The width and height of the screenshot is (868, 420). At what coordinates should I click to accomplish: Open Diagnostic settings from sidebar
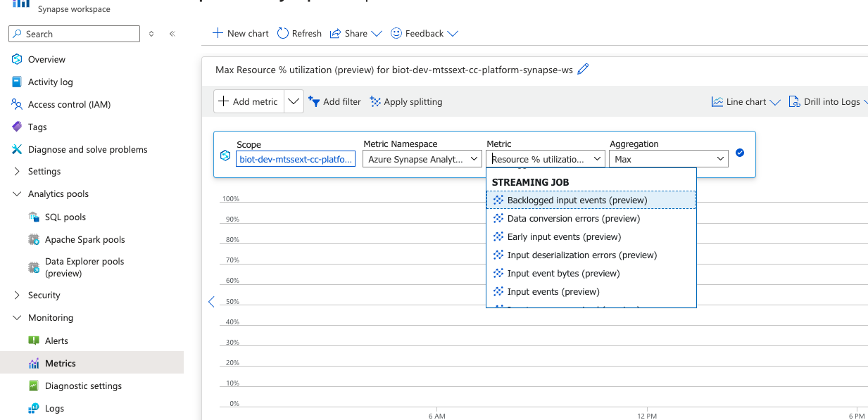83,386
